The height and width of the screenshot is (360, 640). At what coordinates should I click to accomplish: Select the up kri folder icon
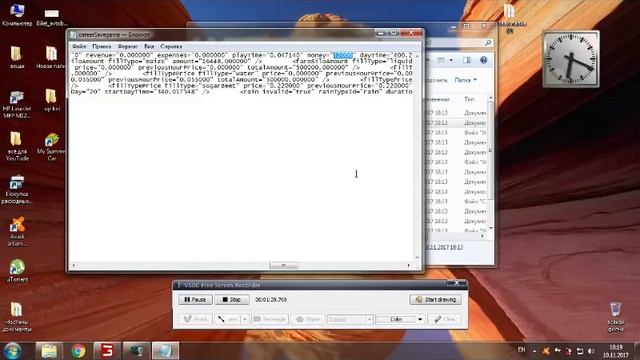[51, 100]
